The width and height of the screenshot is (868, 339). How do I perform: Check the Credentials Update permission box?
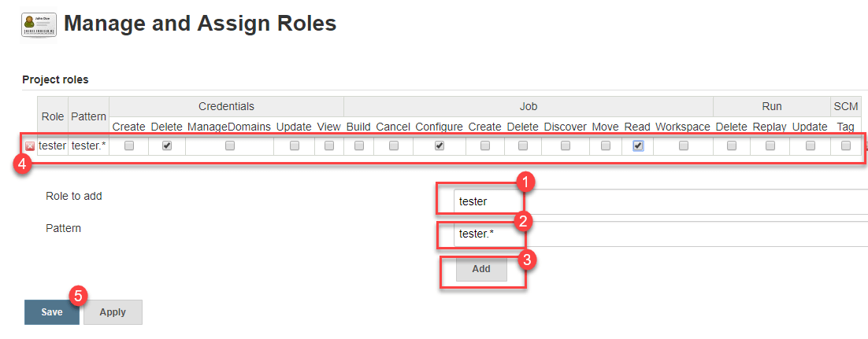coord(294,146)
